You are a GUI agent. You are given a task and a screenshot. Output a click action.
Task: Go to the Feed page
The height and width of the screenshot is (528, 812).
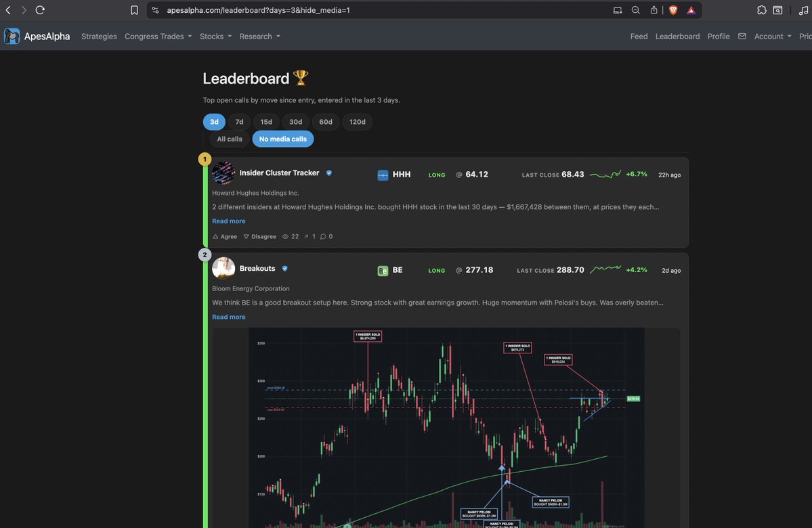[639, 37]
